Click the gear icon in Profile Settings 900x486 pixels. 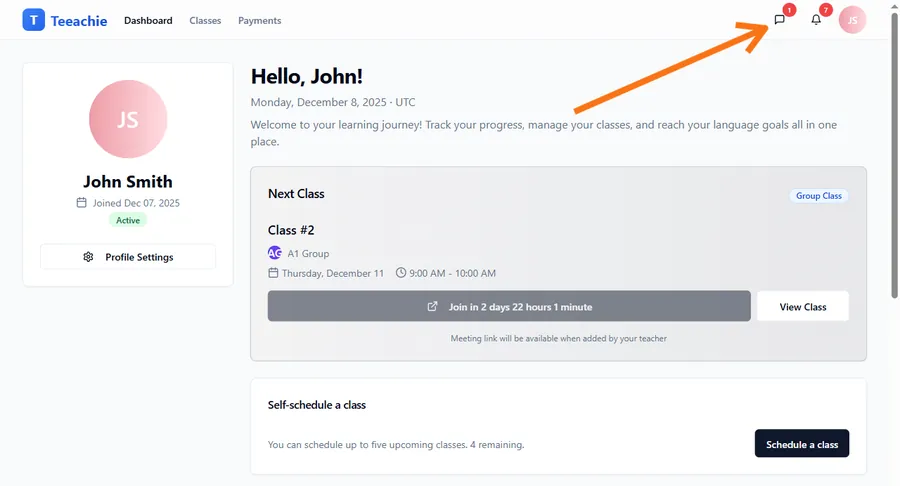pyautogui.click(x=88, y=257)
